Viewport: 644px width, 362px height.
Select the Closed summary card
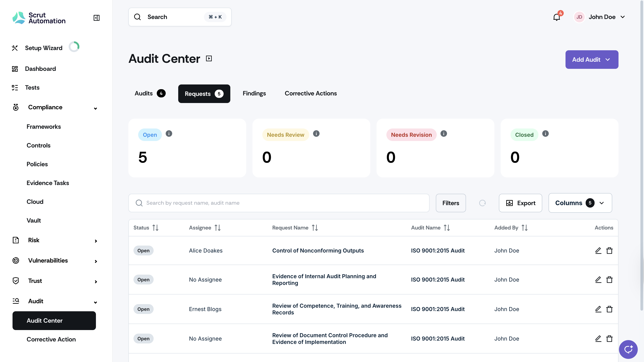[x=559, y=148]
